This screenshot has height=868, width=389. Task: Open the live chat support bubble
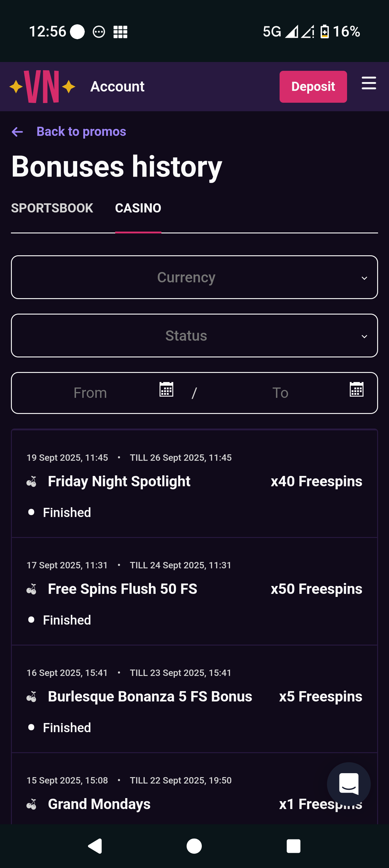point(348,784)
